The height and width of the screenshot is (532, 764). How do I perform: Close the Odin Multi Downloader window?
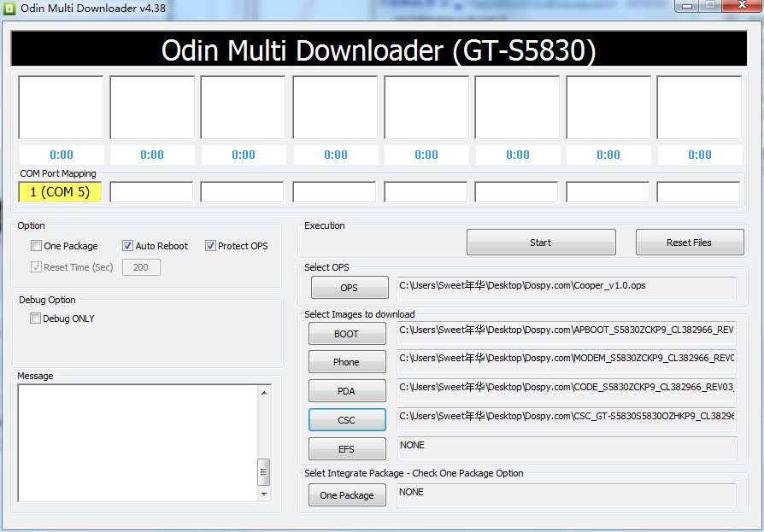(x=742, y=5)
